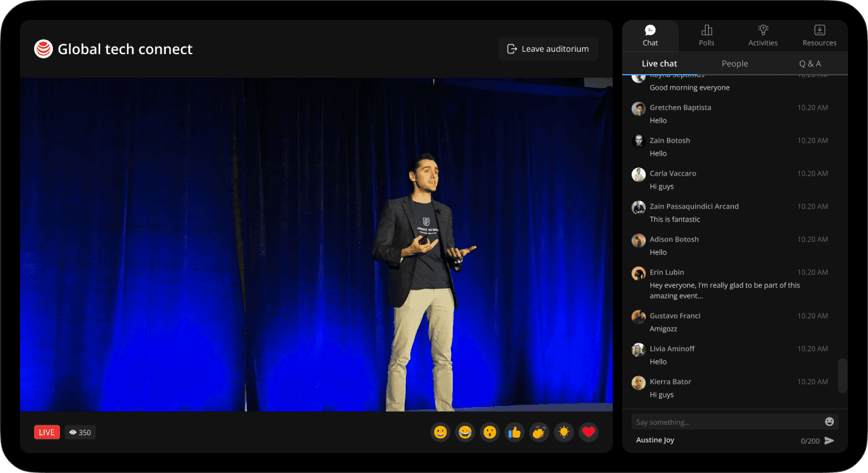Click the name Zain Passaquindici Arcand
This screenshot has width=868, height=473.
click(x=694, y=206)
